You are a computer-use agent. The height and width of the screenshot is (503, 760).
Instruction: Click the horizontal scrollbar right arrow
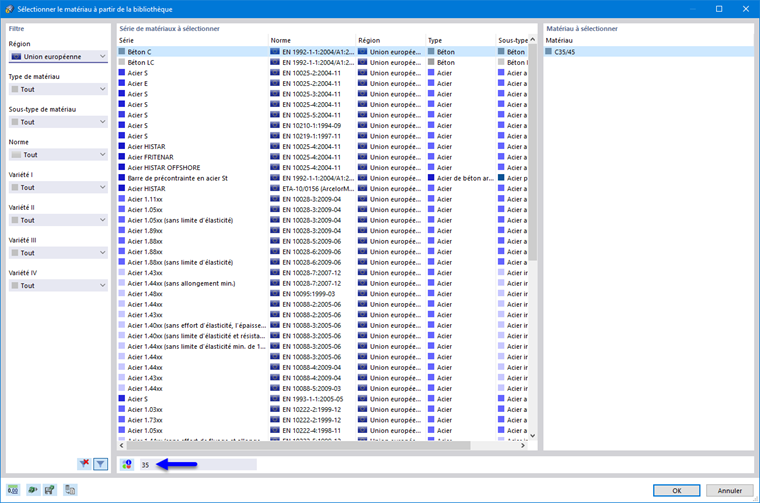[523, 445]
